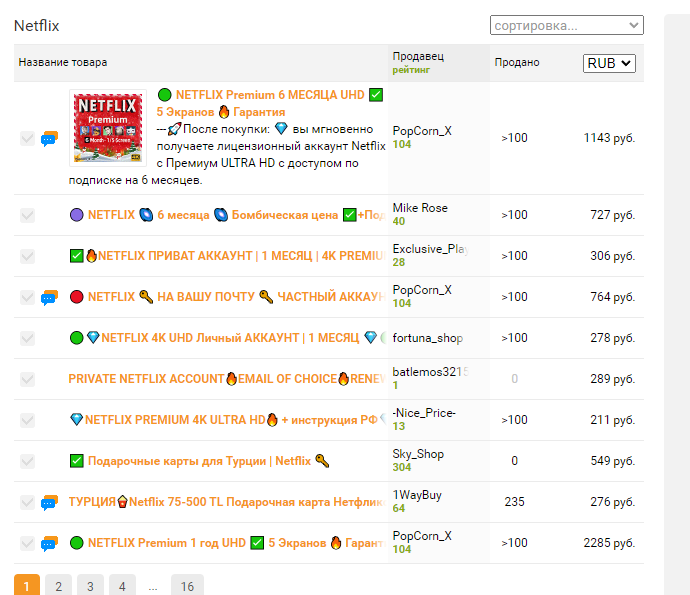Viewport: 690px width, 595px height.
Task: Click seller fortuna_shop
Action: coord(428,338)
